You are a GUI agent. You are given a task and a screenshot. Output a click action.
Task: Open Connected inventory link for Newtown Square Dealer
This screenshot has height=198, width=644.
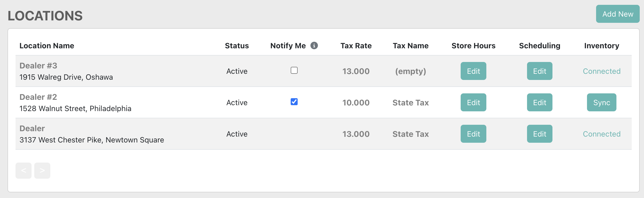click(x=601, y=134)
